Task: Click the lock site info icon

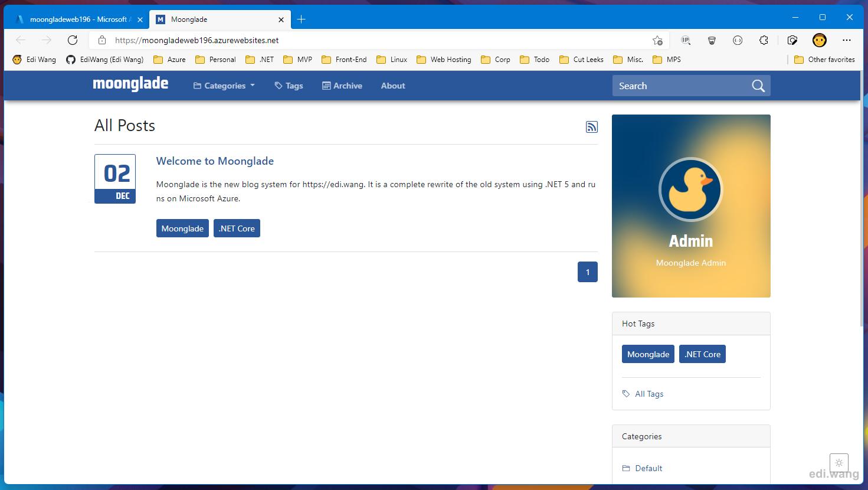Action: [x=102, y=40]
